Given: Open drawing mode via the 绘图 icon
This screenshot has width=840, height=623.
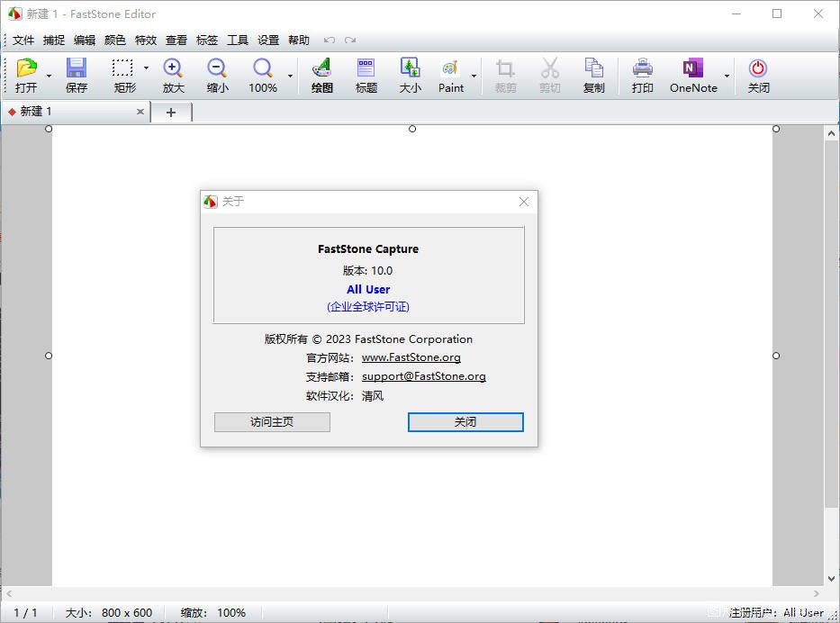Looking at the screenshot, I should coord(321,73).
